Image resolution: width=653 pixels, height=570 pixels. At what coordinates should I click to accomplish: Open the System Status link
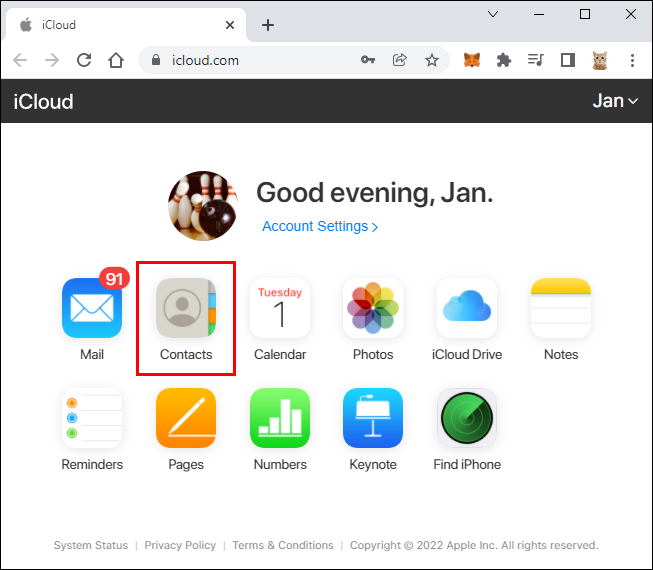tap(91, 545)
